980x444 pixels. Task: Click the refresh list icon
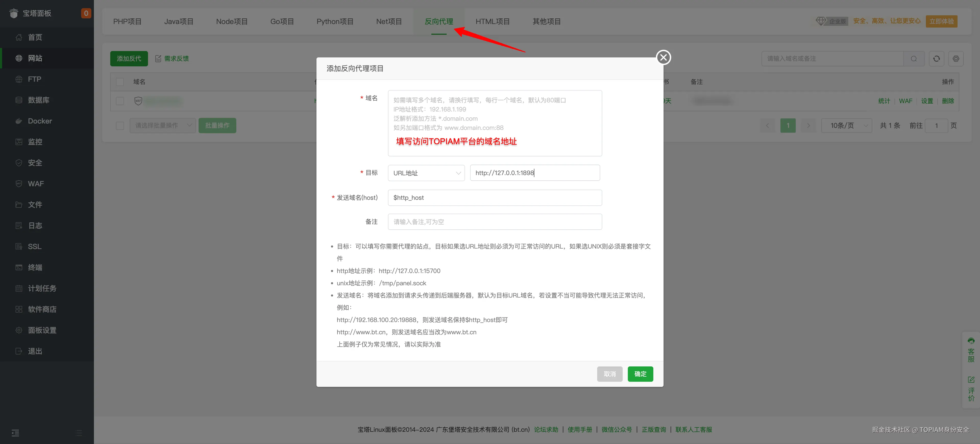(x=936, y=59)
